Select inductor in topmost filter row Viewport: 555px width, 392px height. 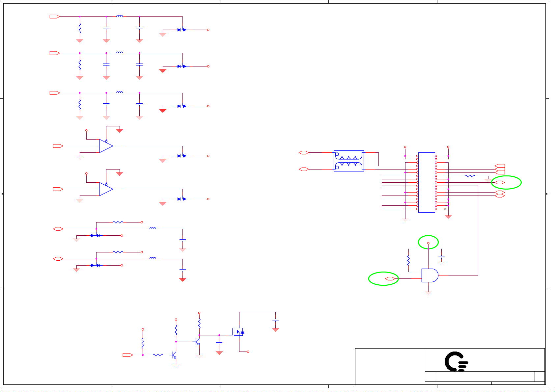tap(120, 16)
